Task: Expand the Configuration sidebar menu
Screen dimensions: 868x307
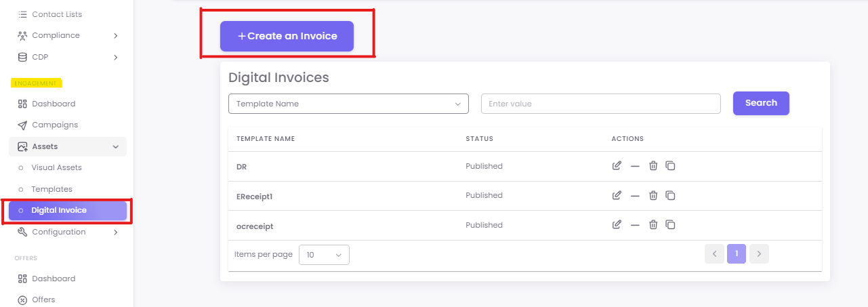Action: 68,232
